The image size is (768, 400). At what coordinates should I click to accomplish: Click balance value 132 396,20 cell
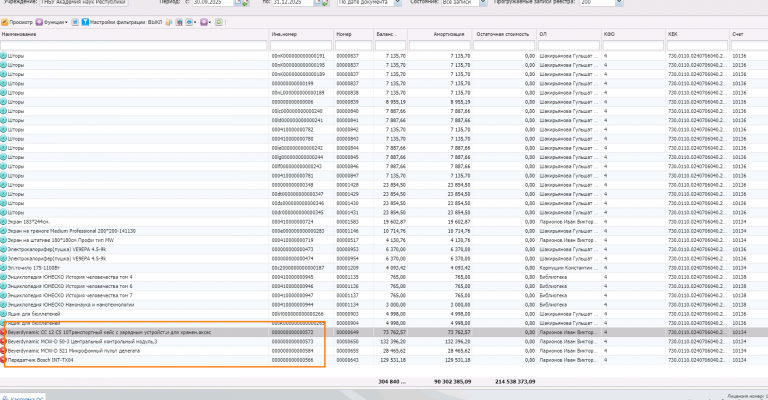point(393,341)
